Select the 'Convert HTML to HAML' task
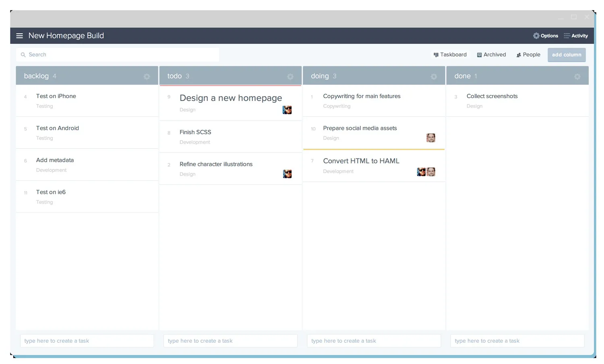This screenshot has height=364, width=604. [361, 161]
